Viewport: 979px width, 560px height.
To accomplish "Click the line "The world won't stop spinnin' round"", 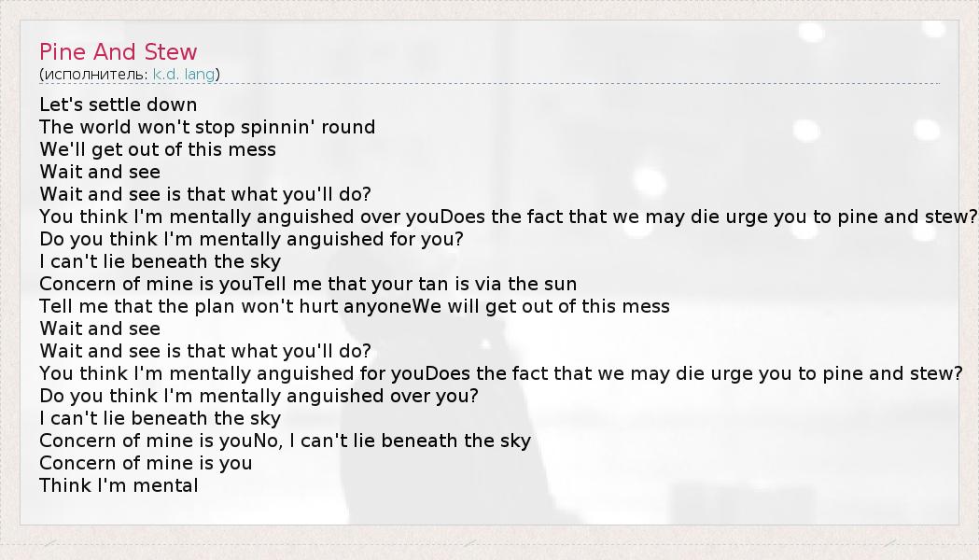I will [207, 127].
